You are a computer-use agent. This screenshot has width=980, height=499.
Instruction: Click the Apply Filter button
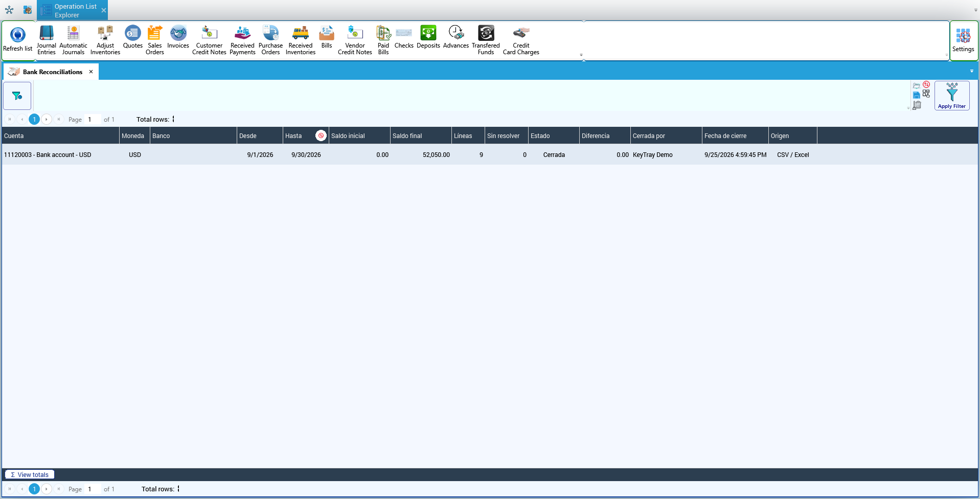[x=952, y=96]
